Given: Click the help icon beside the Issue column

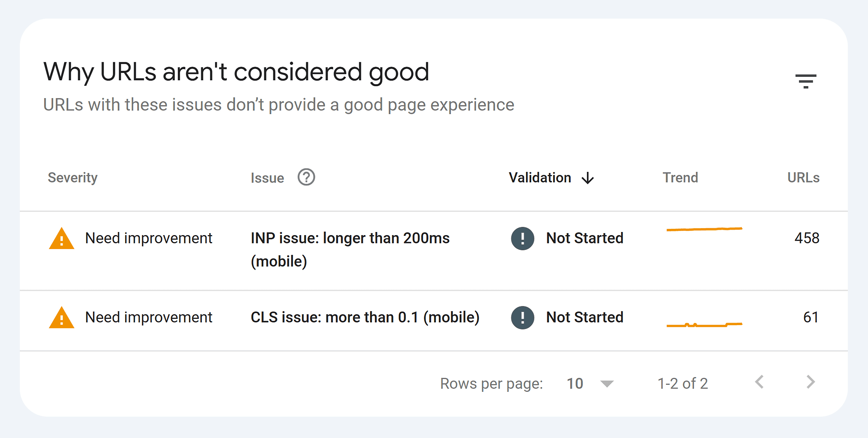Looking at the screenshot, I should 306,177.
